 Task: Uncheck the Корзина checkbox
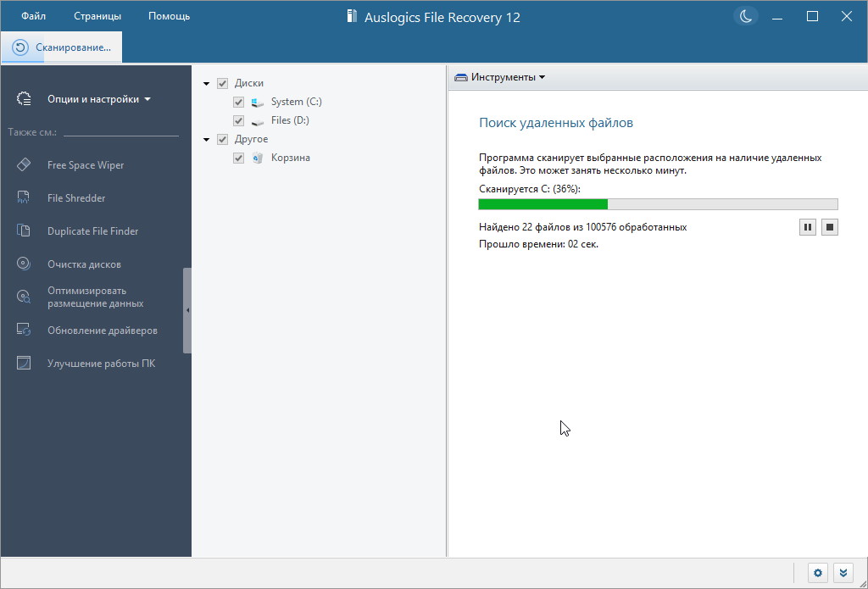(x=238, y=158)
